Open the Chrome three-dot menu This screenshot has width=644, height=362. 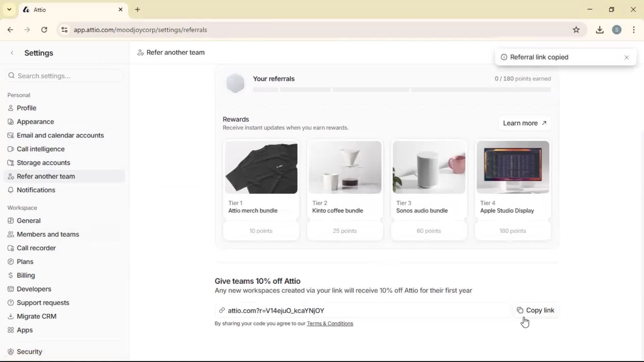[x=634, y=29]
